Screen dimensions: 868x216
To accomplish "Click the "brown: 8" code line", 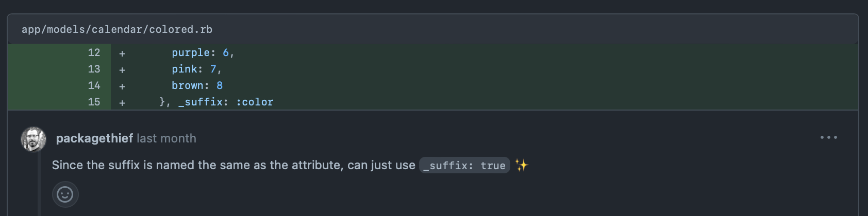I will [197, 85].
